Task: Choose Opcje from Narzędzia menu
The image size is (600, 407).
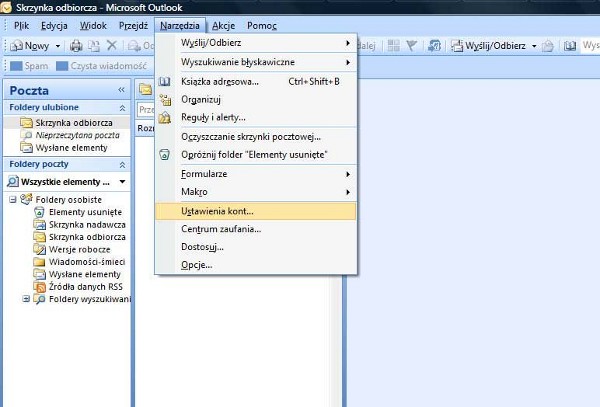Action: click(256, 265)
